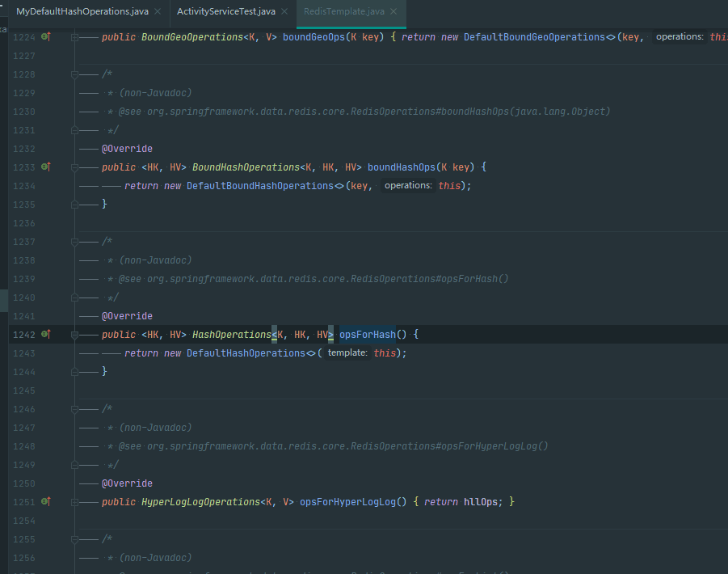Screen dimensions: 728x574
Task: Click BoundHashOperations return type on line 1233
Action: 246,167
